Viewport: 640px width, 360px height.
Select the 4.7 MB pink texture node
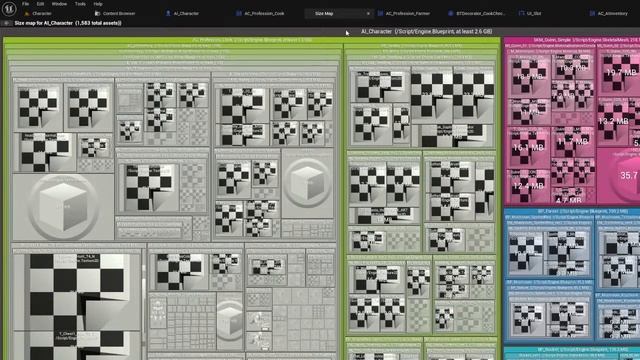568,196
